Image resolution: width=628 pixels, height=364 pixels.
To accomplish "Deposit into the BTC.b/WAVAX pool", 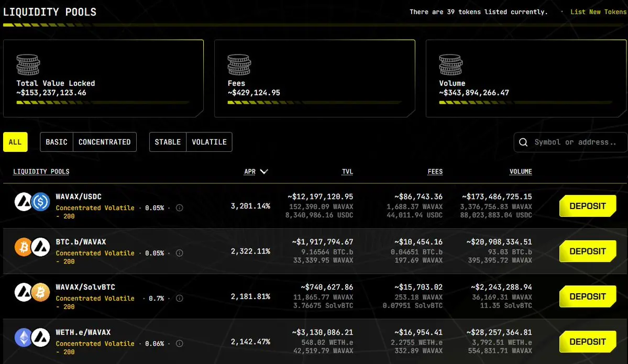I will click(x=588, y=251).
